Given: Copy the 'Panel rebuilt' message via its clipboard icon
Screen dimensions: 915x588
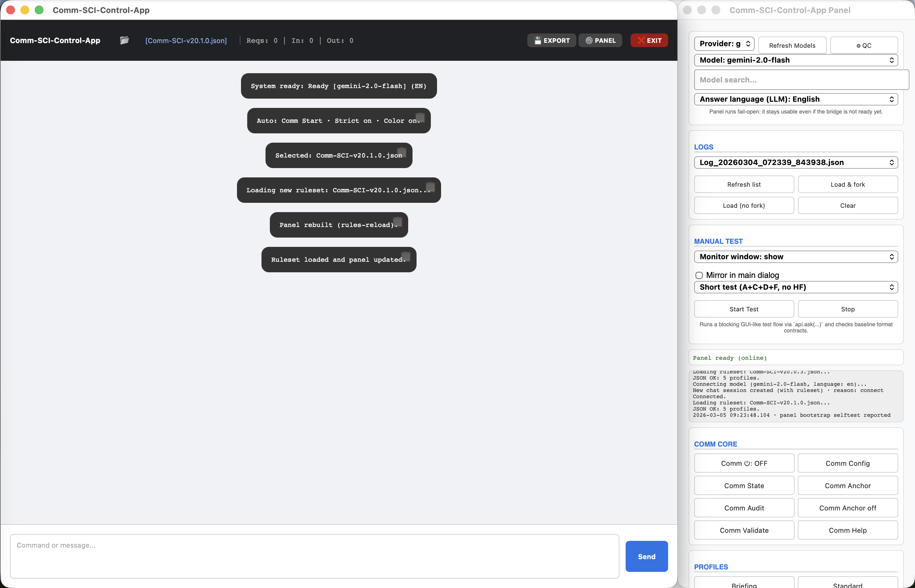Looking at the screenshot, I should [398, 221].
